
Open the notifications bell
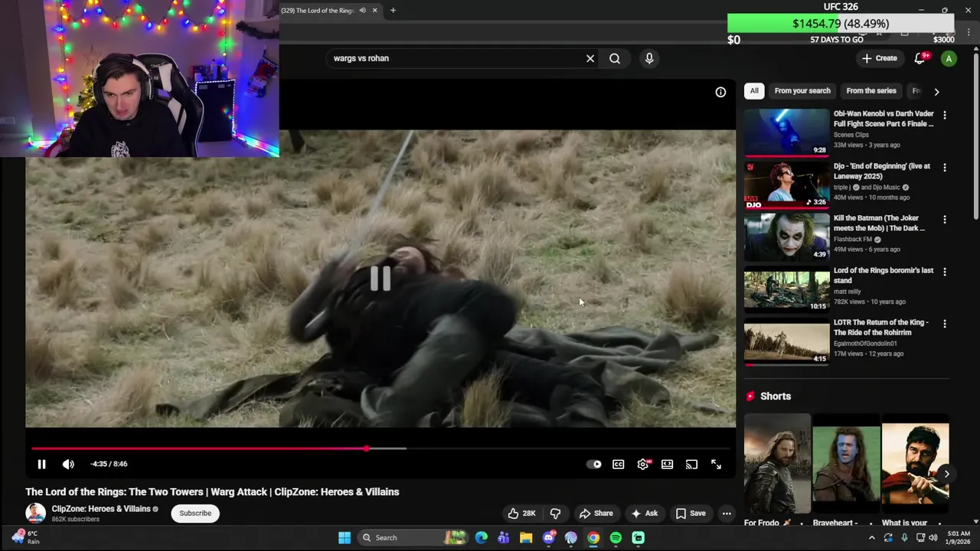[x=920, y=58]
